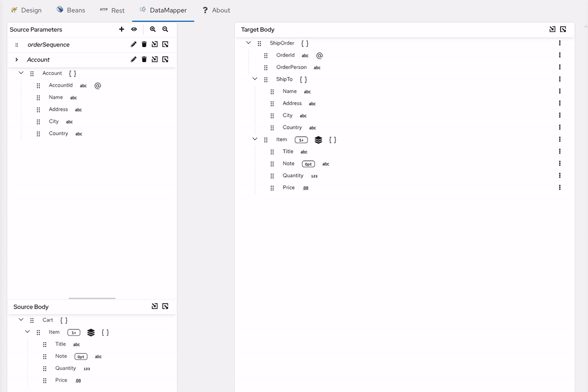Click the Source Parameters heading

pyautogui.click(x=36, y=29)
